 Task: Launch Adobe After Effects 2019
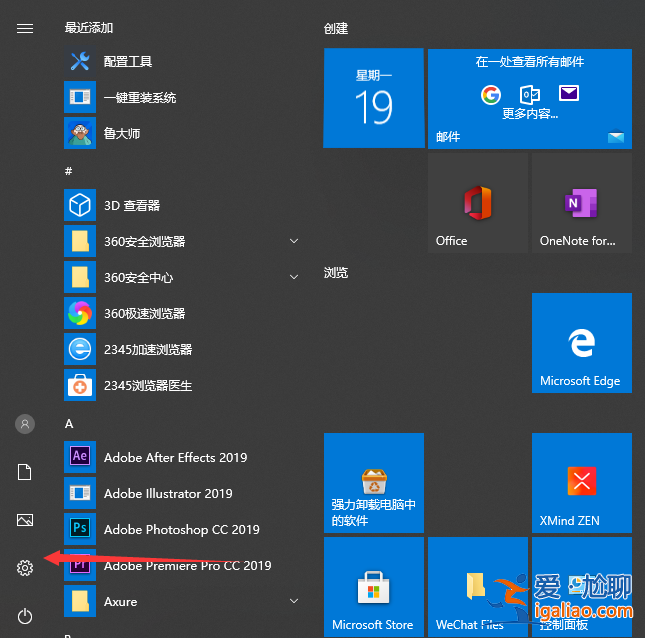point(183,457)
